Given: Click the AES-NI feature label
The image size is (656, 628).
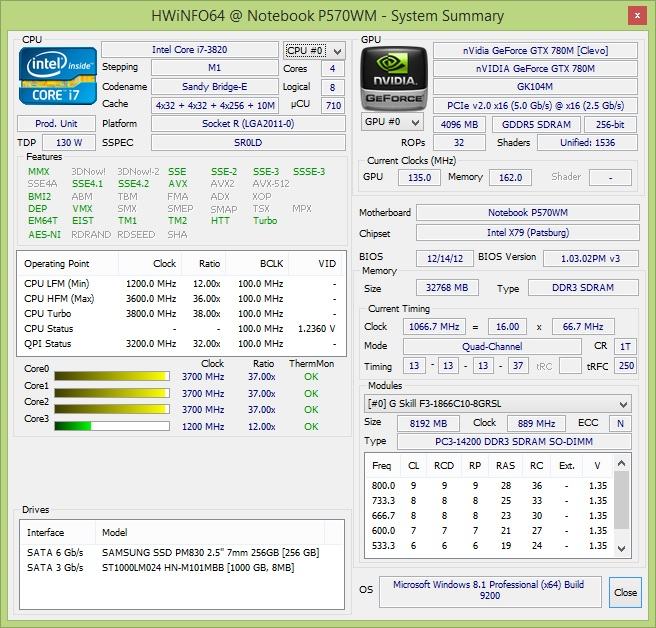Looking at the screenshot, I should click(44, 234).
